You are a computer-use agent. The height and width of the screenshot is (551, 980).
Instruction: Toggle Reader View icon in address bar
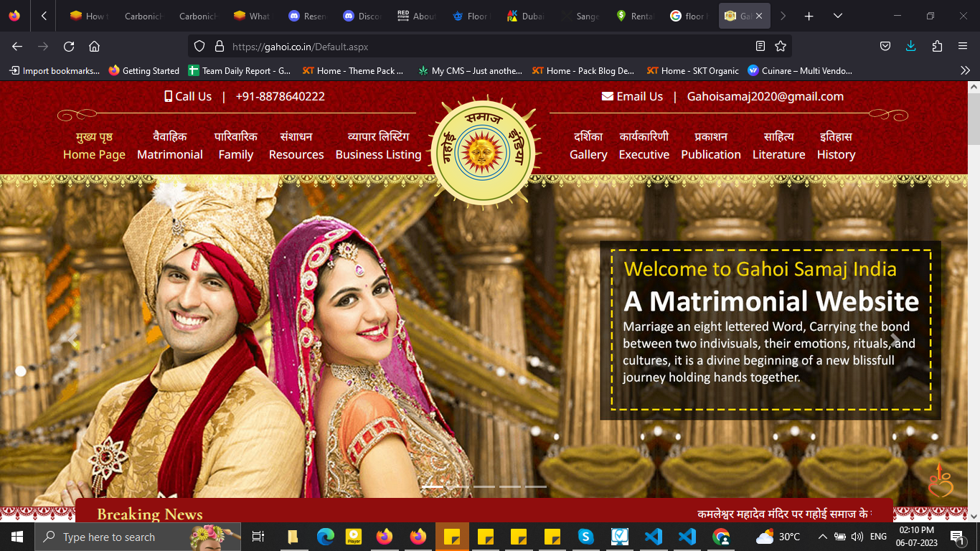pyautogui.click(x=760, y=47)
